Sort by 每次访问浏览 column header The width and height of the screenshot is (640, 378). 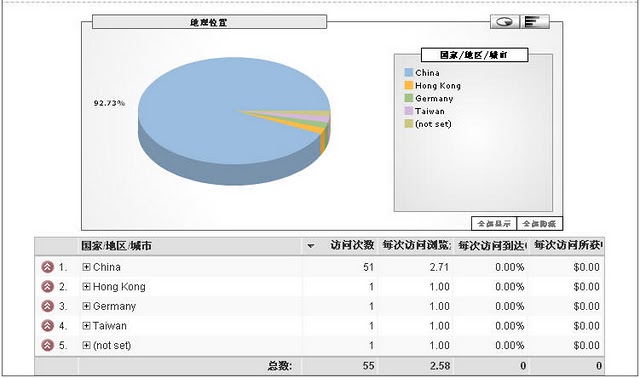(x=417, y=245)
